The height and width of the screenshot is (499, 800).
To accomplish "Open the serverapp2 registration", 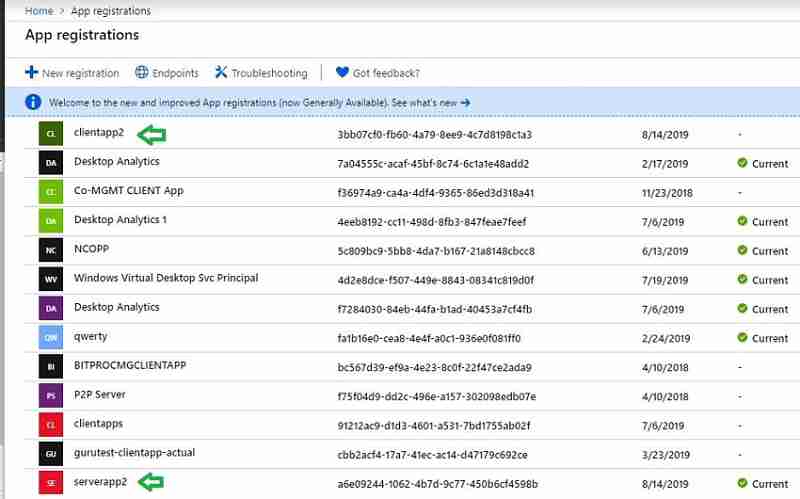I will pyautogui.click(x=100, y=482).
